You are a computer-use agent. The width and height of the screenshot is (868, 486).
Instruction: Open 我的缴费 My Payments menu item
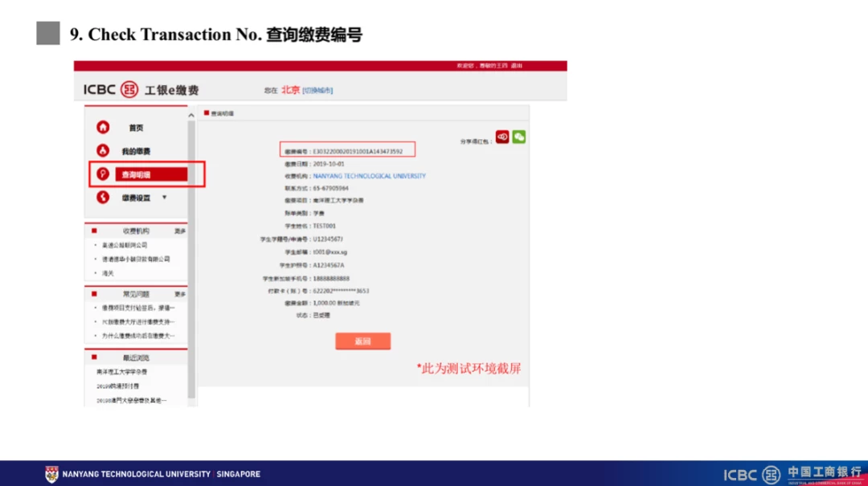point(136,151)
